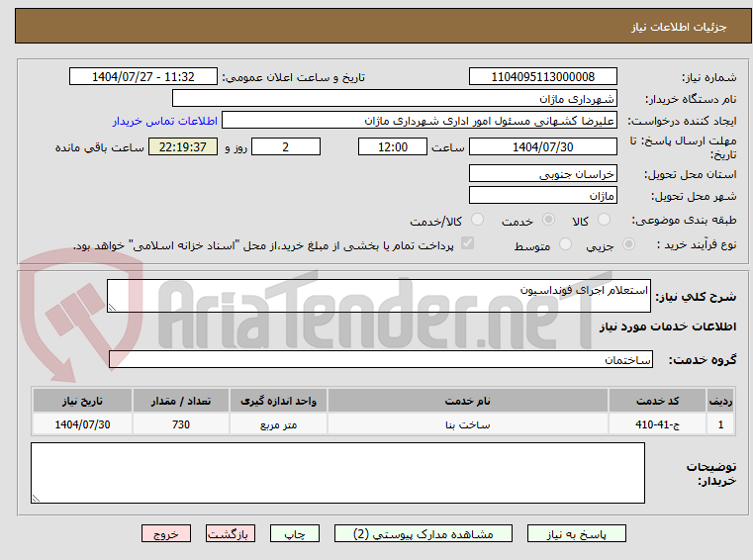Click resize handle of توضیحات خریدار box

36,499
